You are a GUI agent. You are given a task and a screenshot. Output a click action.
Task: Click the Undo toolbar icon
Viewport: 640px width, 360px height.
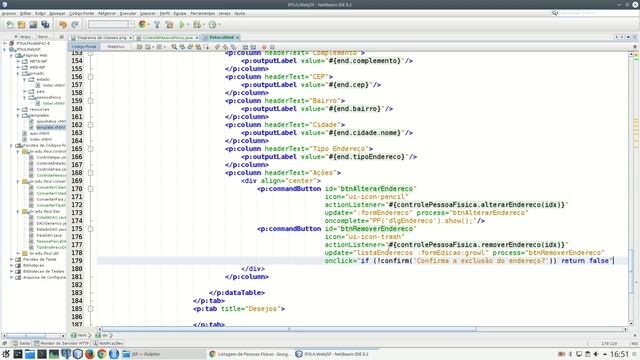62,24
